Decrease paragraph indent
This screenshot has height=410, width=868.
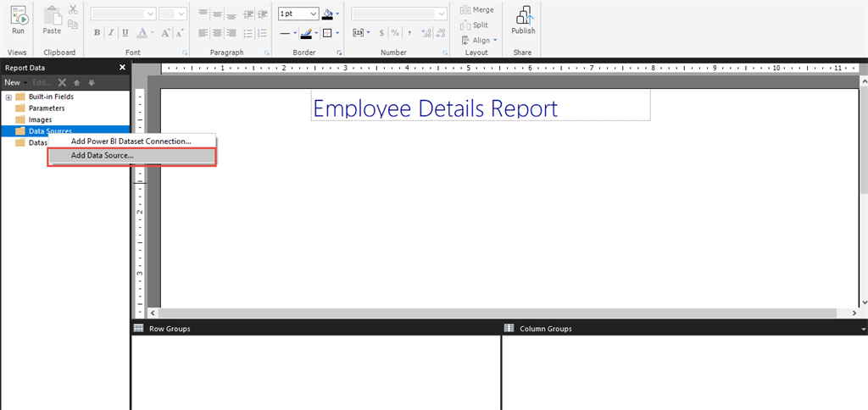248,14
